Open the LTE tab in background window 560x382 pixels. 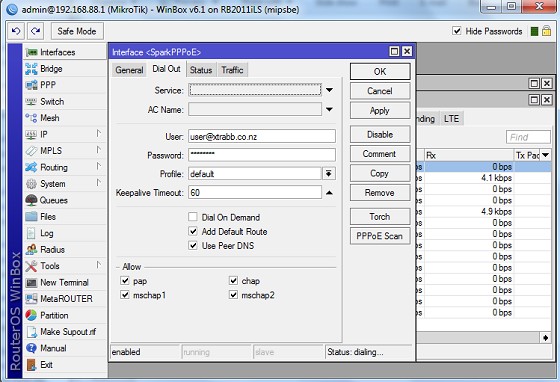pyautogui.click(x=451, y=119)
